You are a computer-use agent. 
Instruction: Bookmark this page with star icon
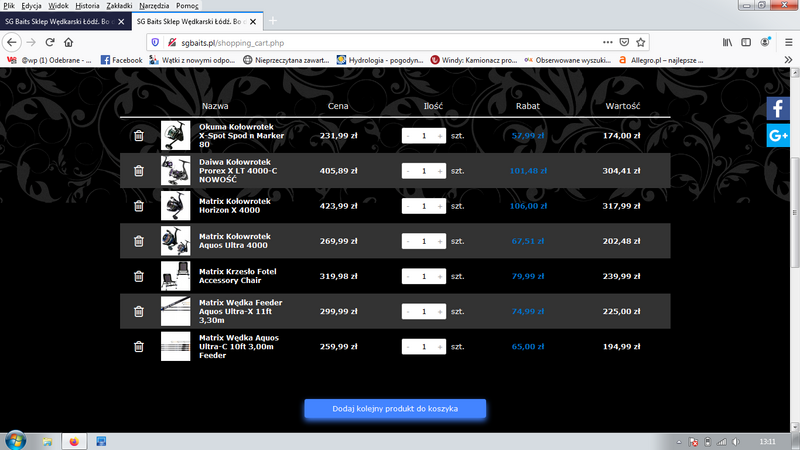point(641,42)
